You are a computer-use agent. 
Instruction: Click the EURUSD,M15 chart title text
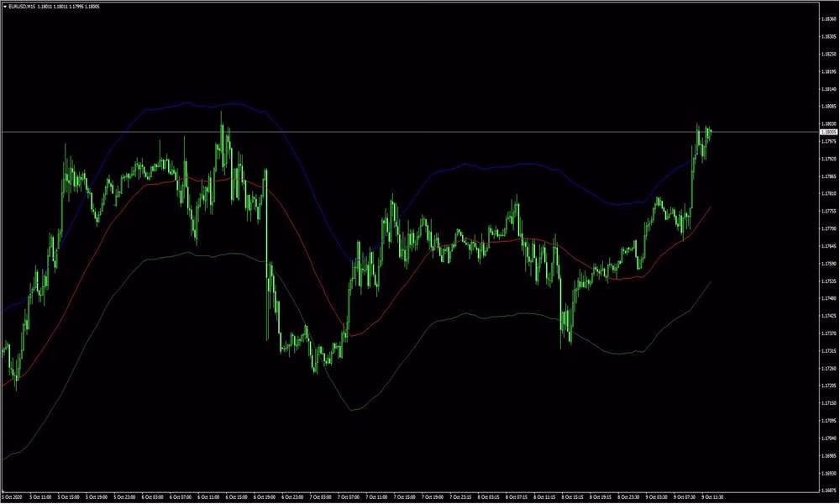(x=22, y=7)
